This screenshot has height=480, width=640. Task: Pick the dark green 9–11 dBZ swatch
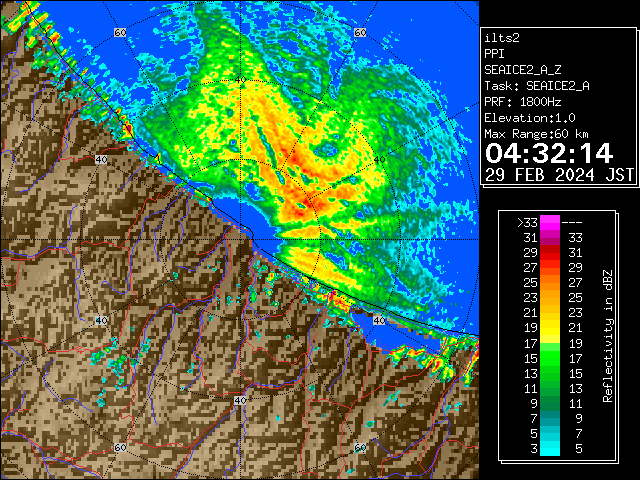[550, 403]
